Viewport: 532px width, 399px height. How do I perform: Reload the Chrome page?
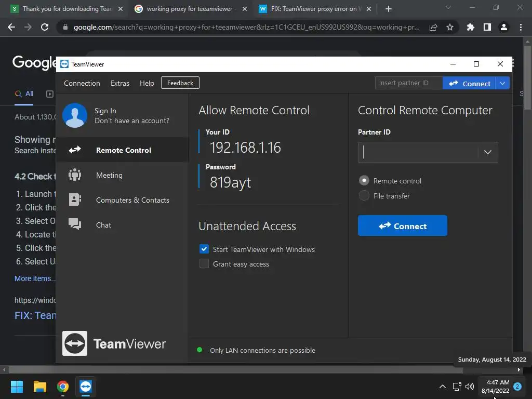click(45, 27)
